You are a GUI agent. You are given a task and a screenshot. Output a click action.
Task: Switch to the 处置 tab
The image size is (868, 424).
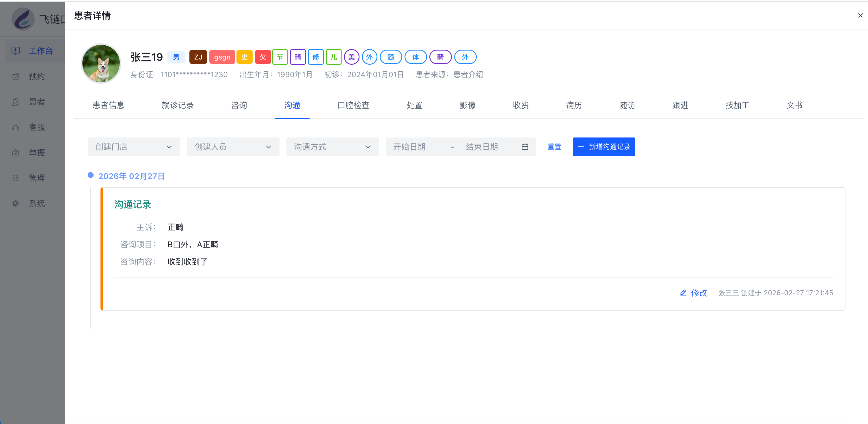pos(414,105)
